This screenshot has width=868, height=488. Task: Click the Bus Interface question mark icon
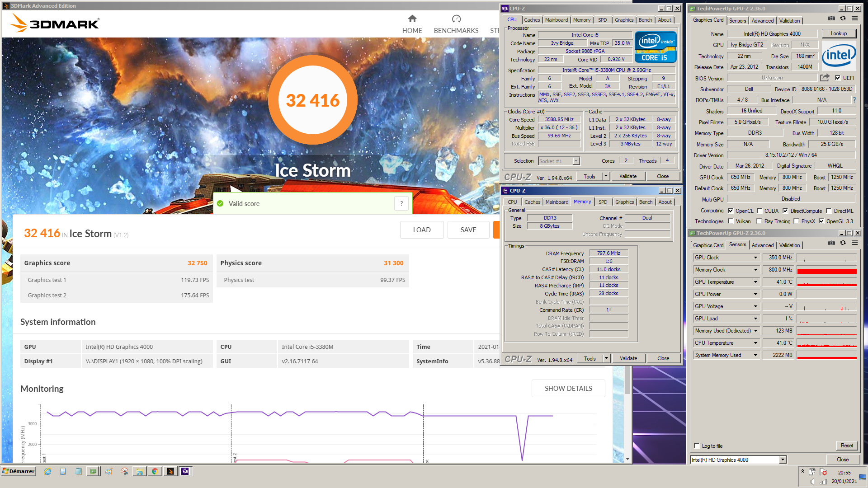(854, 100)
